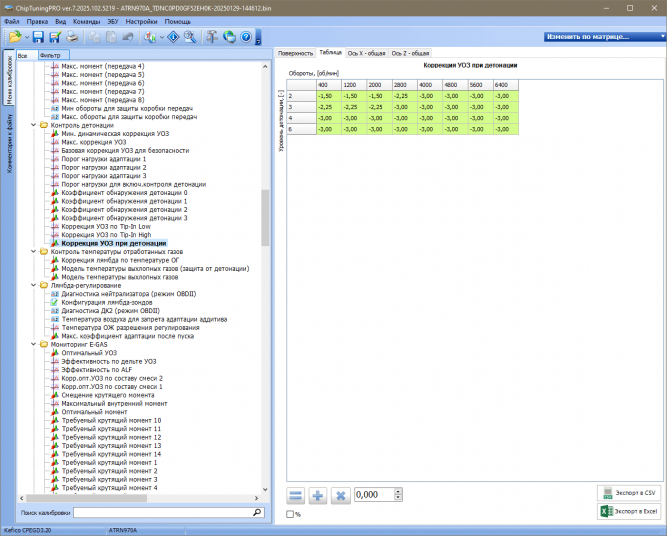Select 'Диагностика нейтрализатора (режим OBDII)' tree item
Viewport: 667px width, 536px height.
(129, 294)
